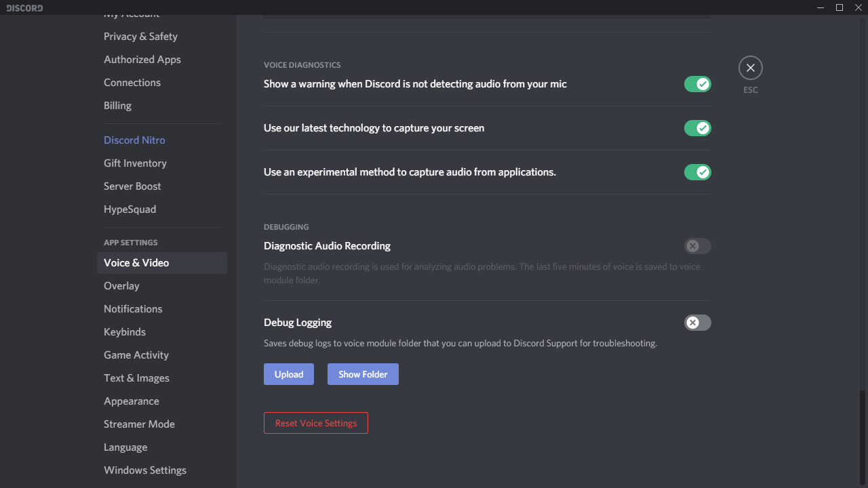
Task: Close settings with the ESC X icon
Action: point(750,68)
